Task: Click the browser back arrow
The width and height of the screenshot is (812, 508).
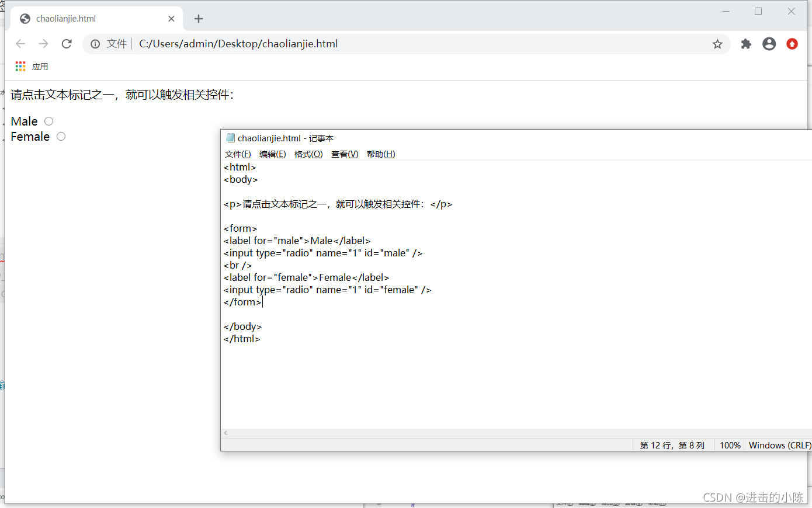Action: [20, 44]
